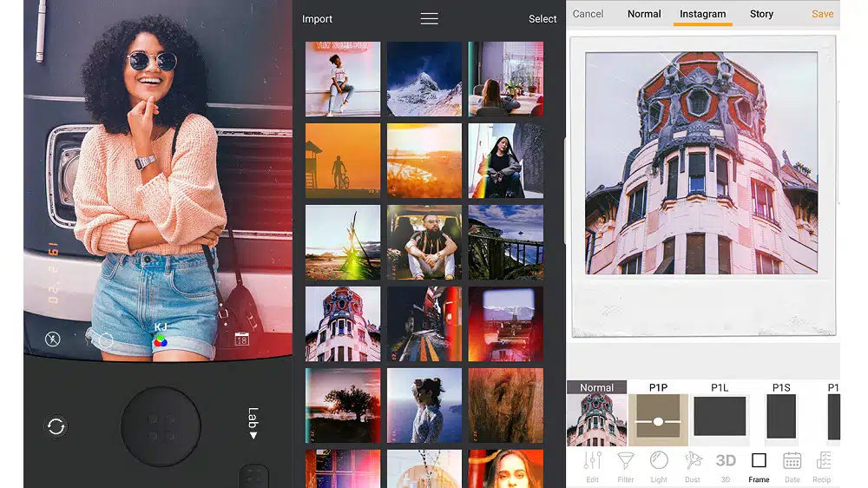The width and height of the screenshot is (868, 488).
Task: Tap the switch camera rotate icon
Action: tap(56, 426)
